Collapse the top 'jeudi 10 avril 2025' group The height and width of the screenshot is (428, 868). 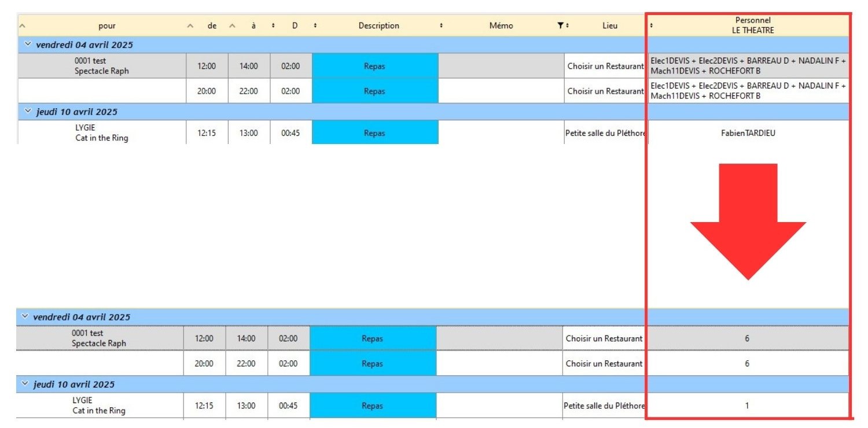(x=27, y=112)
